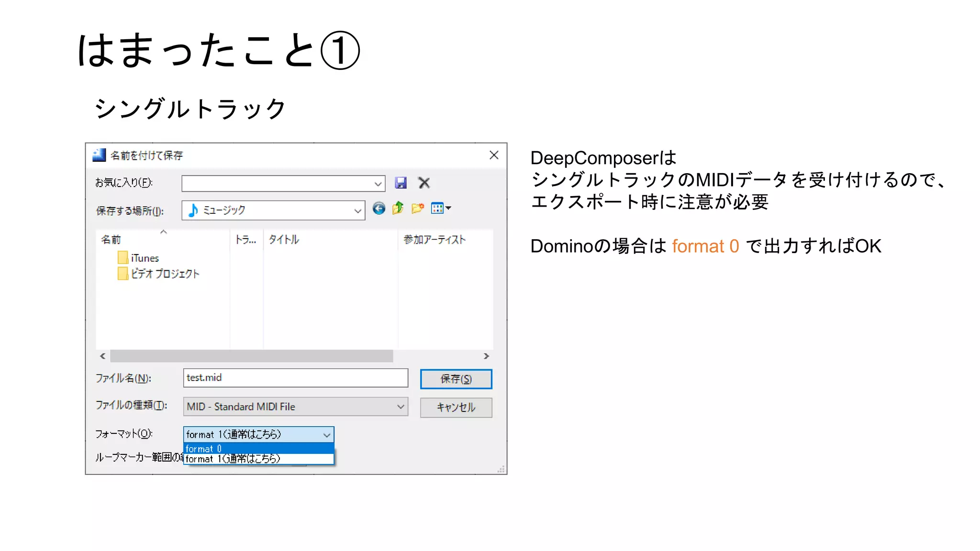980x551 pixels.
Task: Sort by 参加アーティスト column header
Action: tap(445, 240)
